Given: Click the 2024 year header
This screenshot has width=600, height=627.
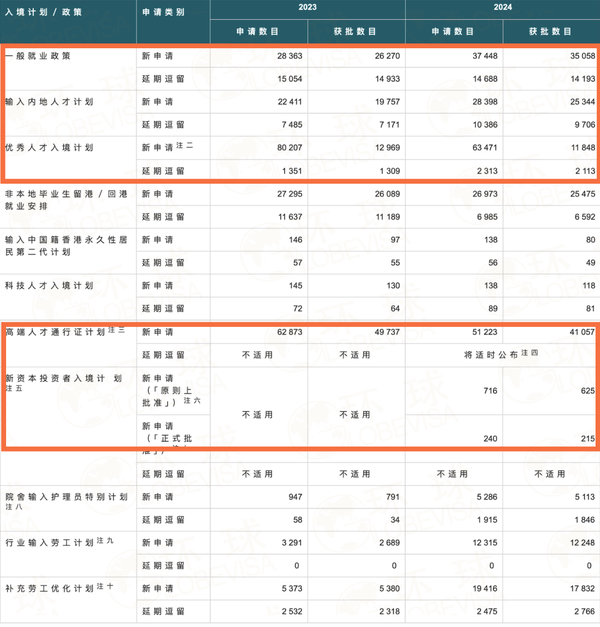Looking at the screenshot, I should click(502, 7).
